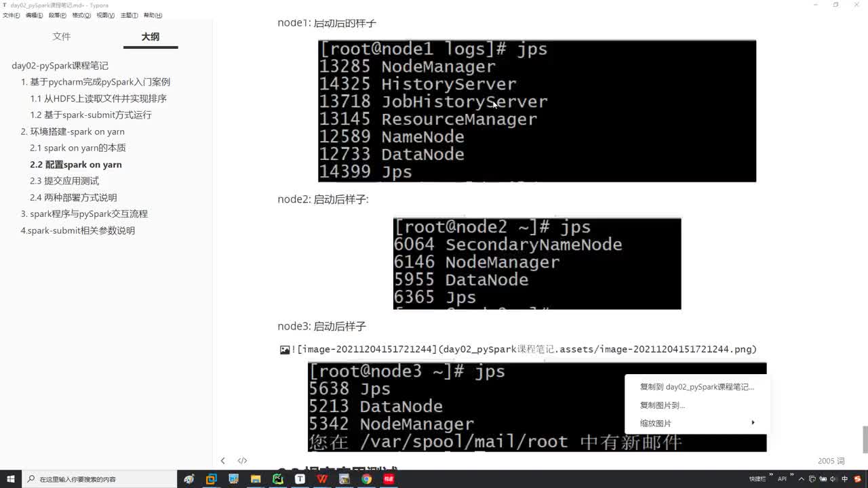Screen dimensions: 868x488
Task: Open the 帮助(H) menu
Action: (x=153, y=15)
